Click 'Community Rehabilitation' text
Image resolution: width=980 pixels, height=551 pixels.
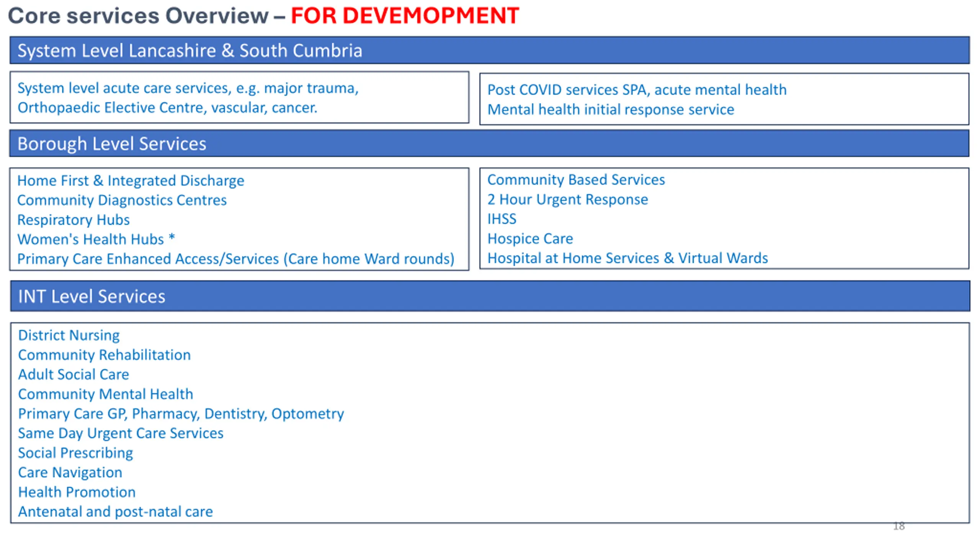pyautogui.click(x=104, y=355)
